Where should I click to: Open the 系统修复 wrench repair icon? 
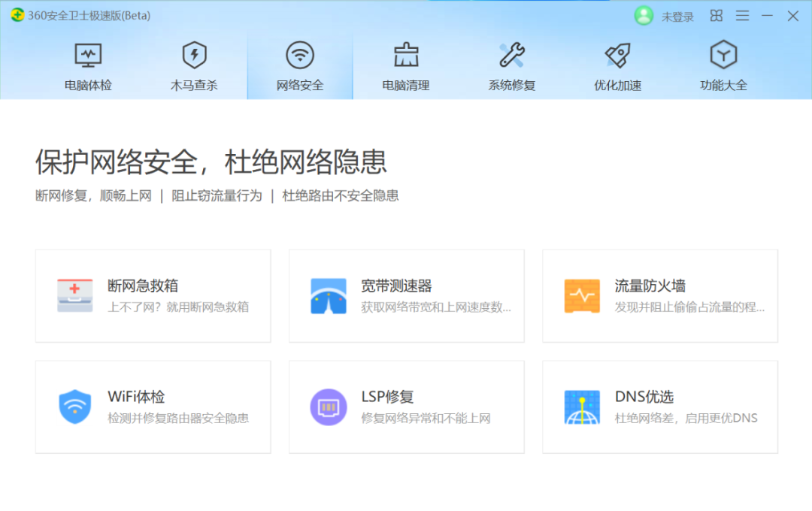[511, 54]
